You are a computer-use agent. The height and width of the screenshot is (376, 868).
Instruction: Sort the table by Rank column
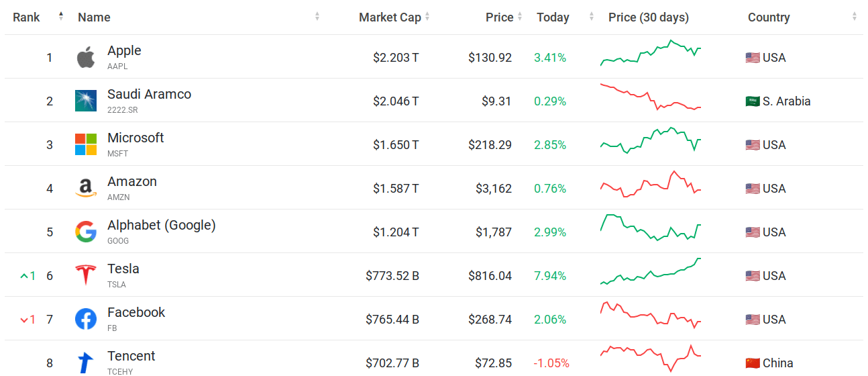(27, 17)
